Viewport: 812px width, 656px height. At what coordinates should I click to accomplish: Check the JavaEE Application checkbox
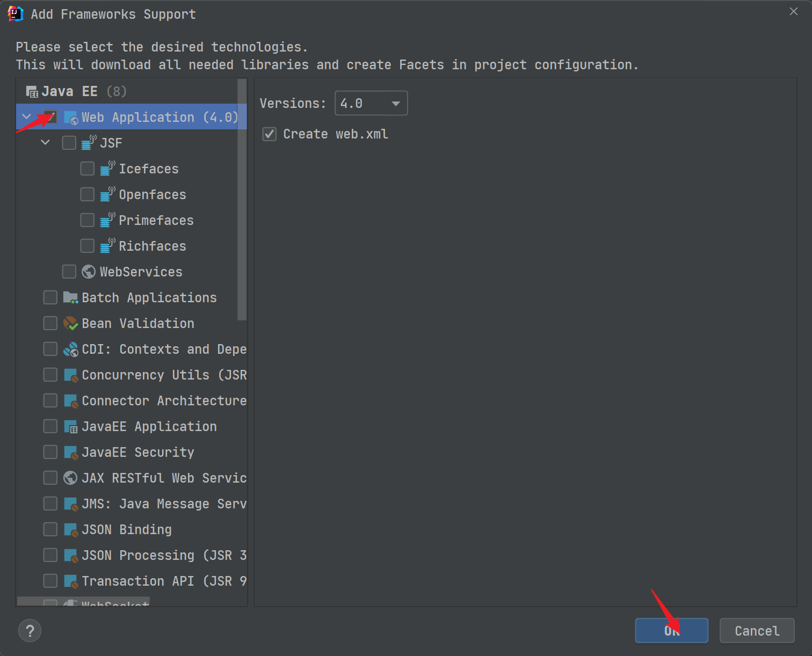point(50,426)
